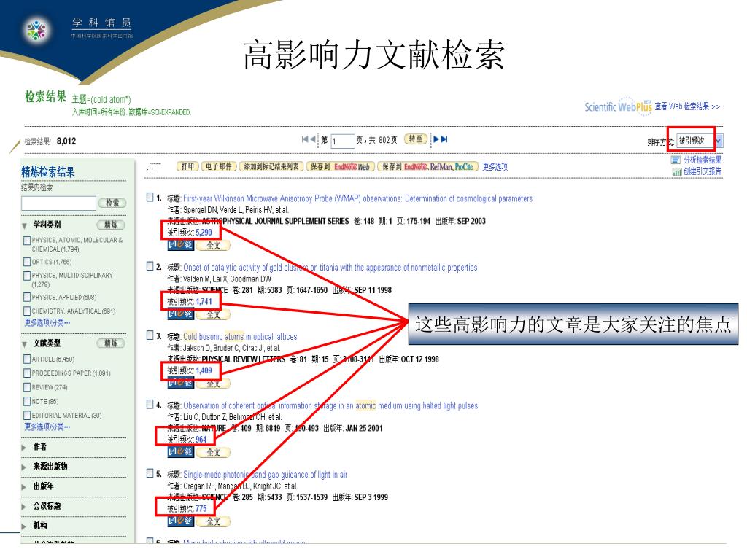Click the 检索 search-within-results button
Image resolution: width=747 pixels, height=560 pixels.
coord(112,203)
